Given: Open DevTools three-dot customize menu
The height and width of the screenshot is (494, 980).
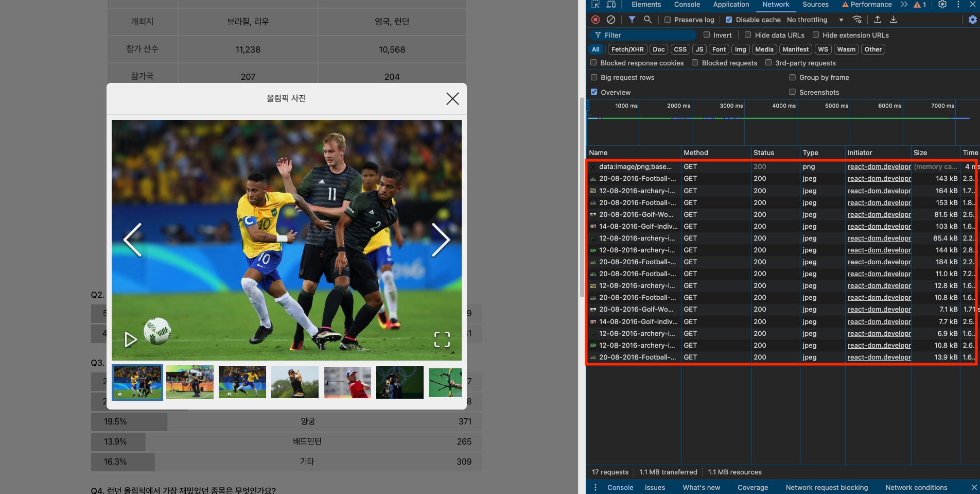Looking at the screenshot, I should [x=958, y=4].
